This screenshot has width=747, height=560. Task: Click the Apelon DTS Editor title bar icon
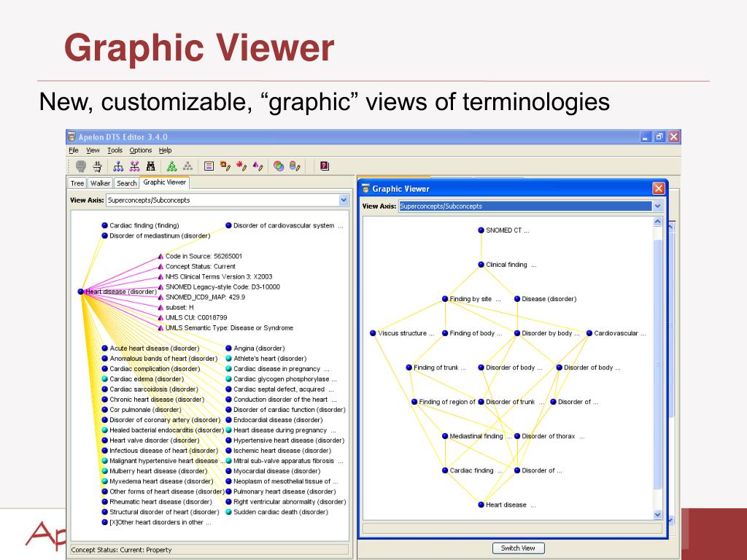[x=72, y=136]
